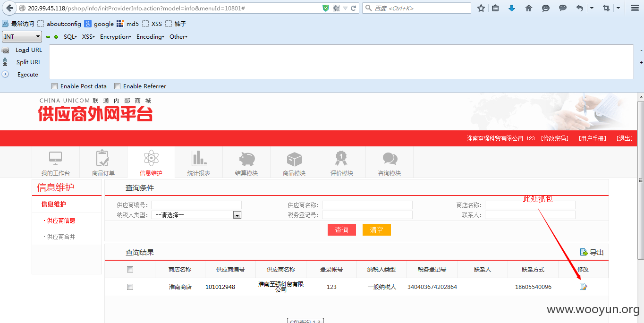Viewport: 644px width, 323px height.
Task: Open the Encoding dropdown menu
Action: coord(150,37)
